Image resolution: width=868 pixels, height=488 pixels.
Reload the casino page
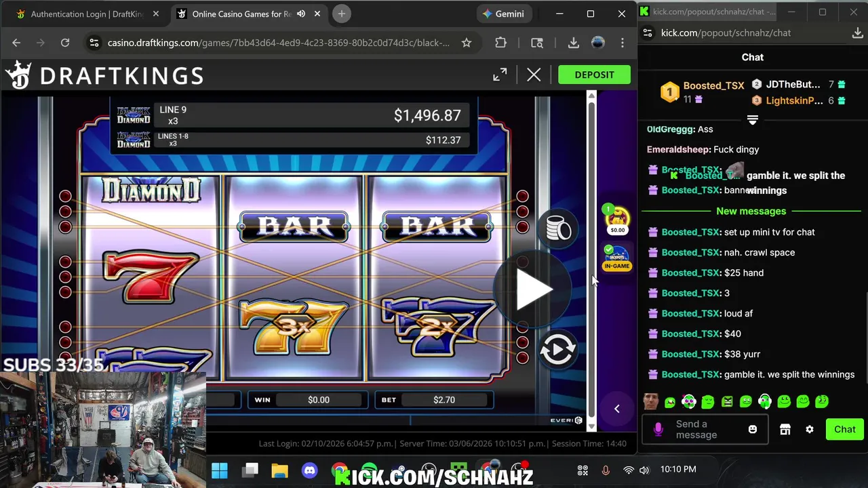pyautogui.click(x=65, y=43)
